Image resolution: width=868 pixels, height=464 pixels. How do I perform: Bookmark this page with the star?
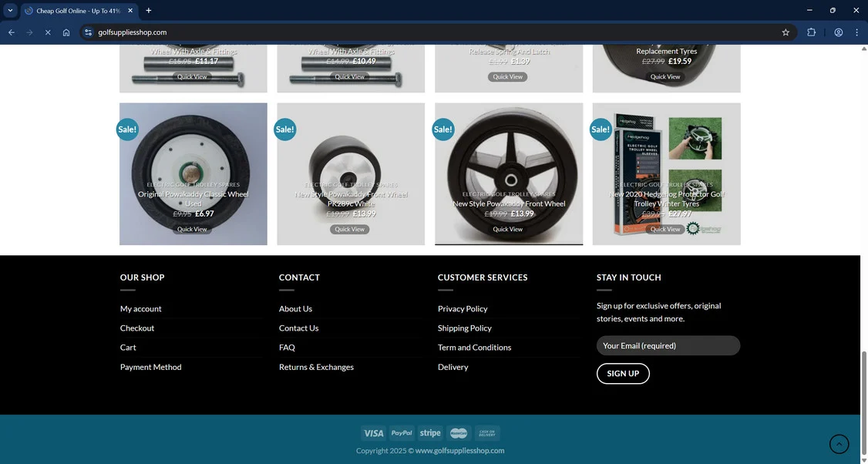(x=786, y=32)
